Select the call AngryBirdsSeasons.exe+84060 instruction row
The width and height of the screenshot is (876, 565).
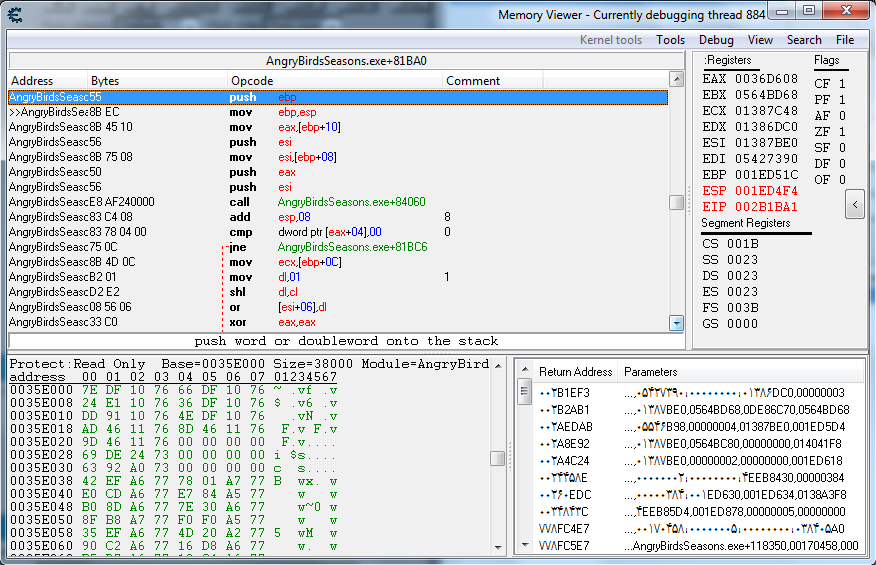pyautogui.click(x=300, y=202)
